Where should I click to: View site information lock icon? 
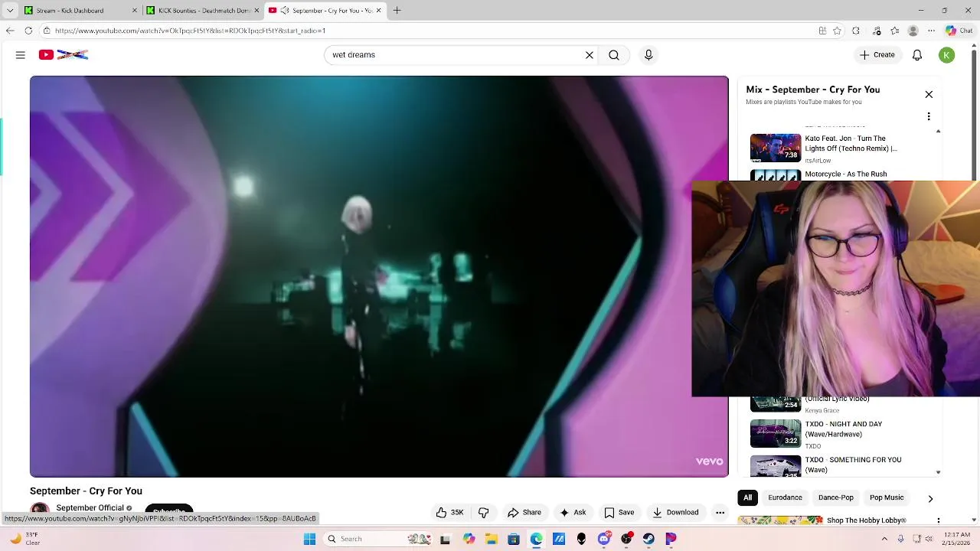(47, 31)
